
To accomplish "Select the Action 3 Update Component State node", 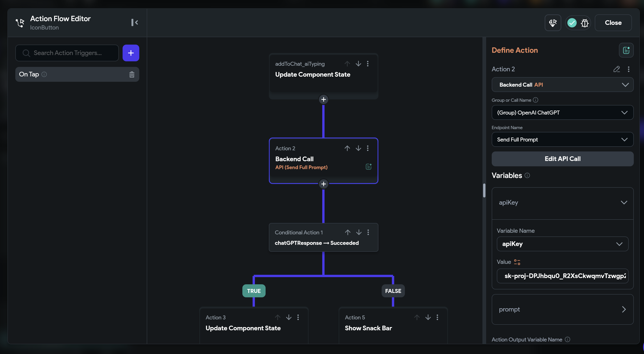I will pyautogui.click(x=254, y=325).
